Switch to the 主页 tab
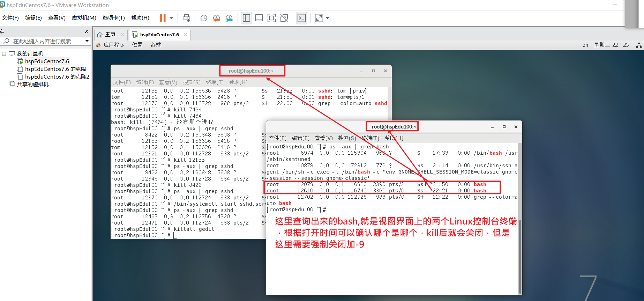This screenshot has height=301, width=644. tap(110, 35)
